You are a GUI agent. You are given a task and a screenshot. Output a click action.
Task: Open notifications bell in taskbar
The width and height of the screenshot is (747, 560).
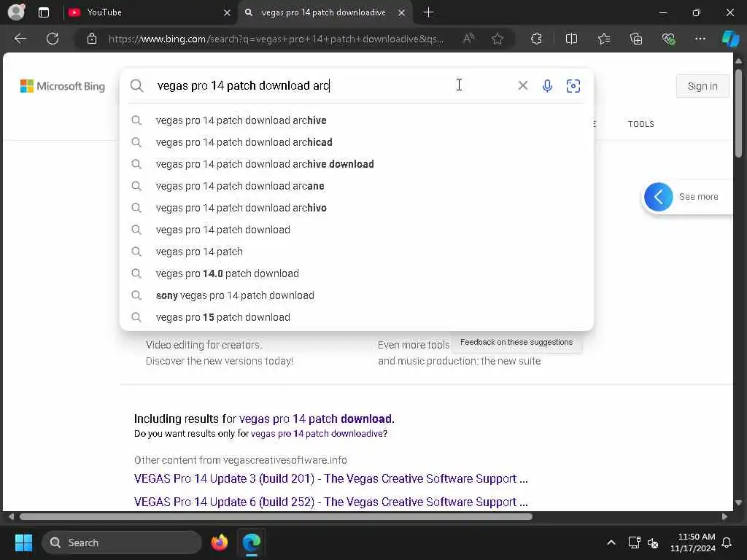[x=727, y=542]
